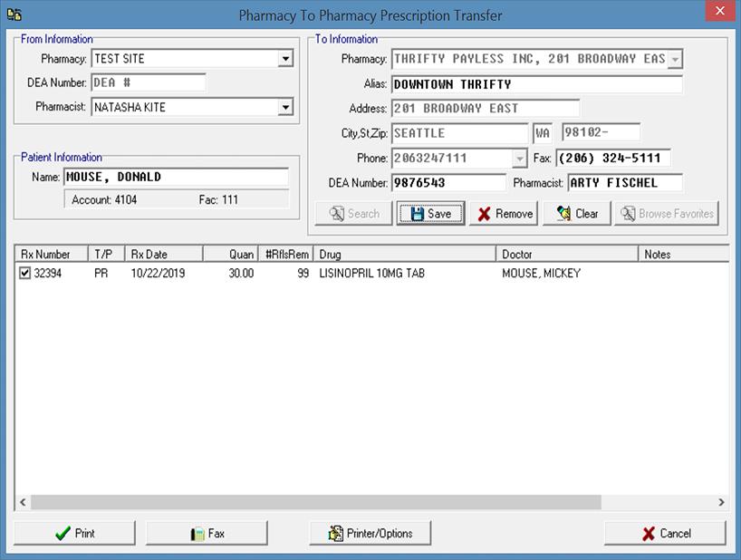Click the Alias field DOWNTOWN THRIFTY
741x560 pixels.
click(x=535, y=84)
